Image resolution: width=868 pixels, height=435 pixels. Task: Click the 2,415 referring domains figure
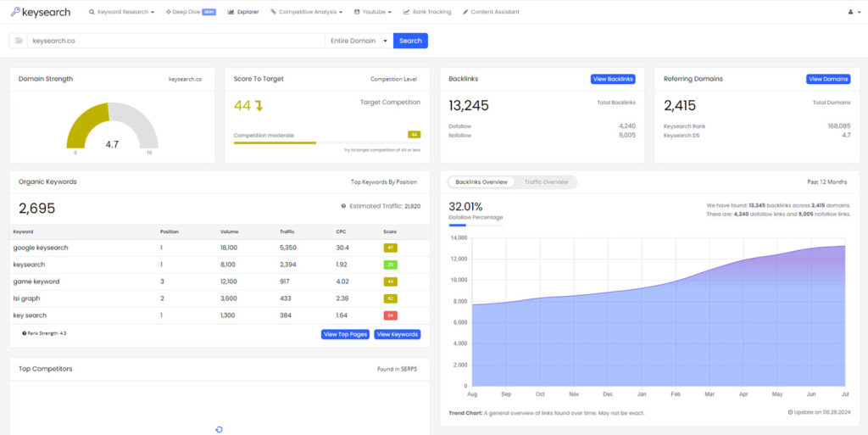coord(680,106)
